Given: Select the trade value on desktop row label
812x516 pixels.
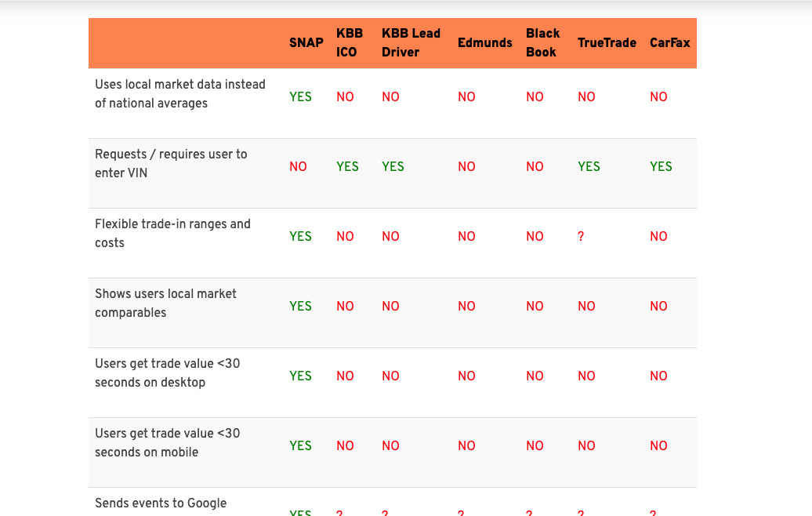Looking at the screenshot, I should tap(167, 372).
